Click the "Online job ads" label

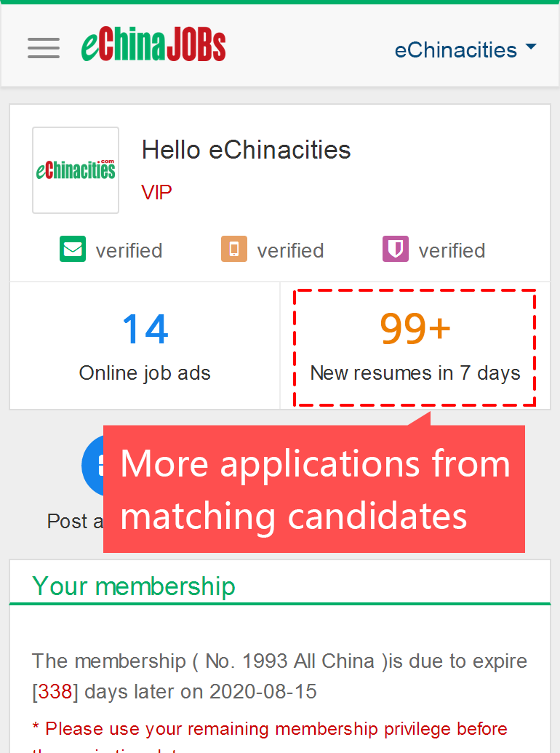pos(145,373)
